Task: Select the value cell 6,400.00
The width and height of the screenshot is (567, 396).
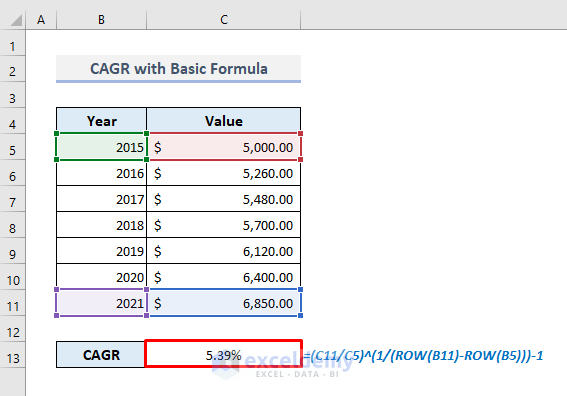Action: coord(224,277)
